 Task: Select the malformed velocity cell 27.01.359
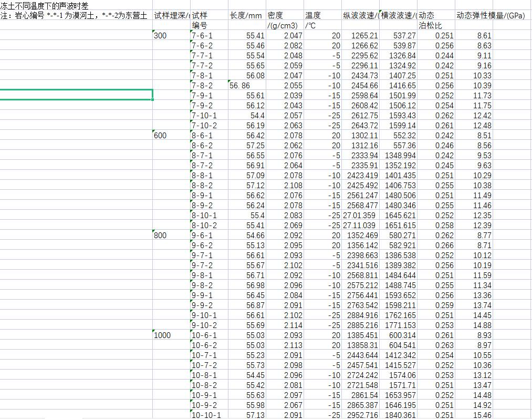click(x=359, y=216)
